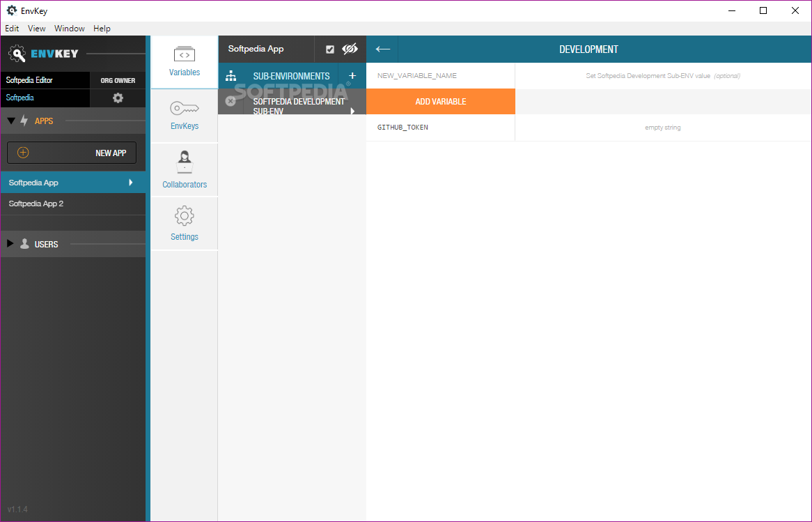Open the Variables tab
The width and height of the screenshot is (812, 522).
185,62
